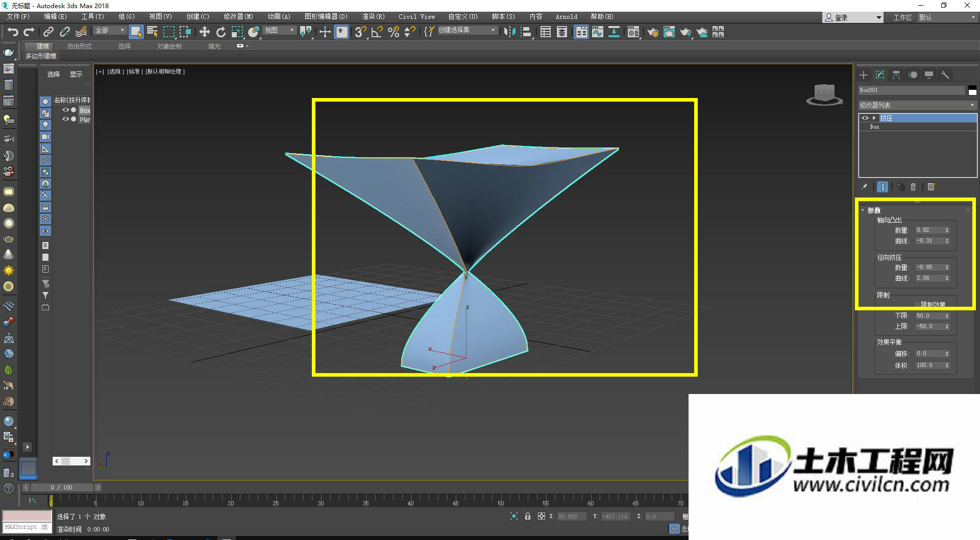Switch to the Hierarchy panel tab
This screenshot has height=540, width=980.
896,75
